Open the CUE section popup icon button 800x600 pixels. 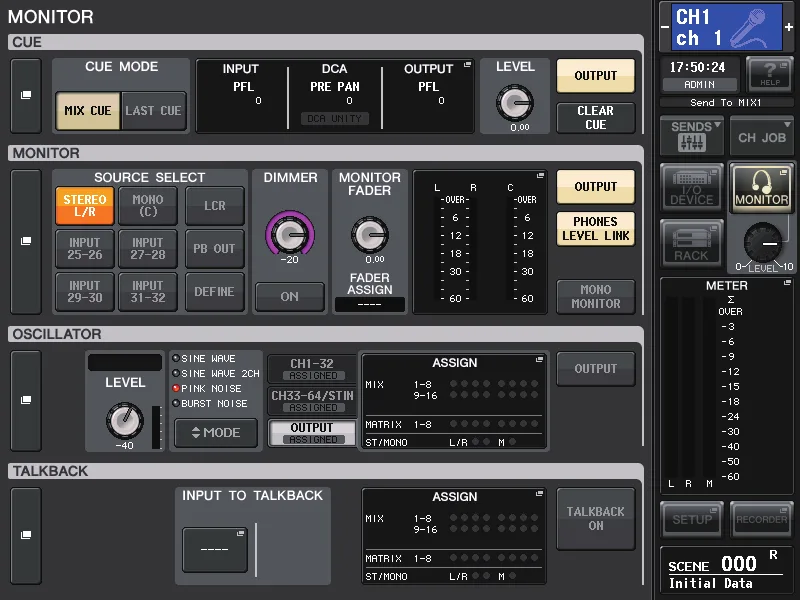[26, 95]
